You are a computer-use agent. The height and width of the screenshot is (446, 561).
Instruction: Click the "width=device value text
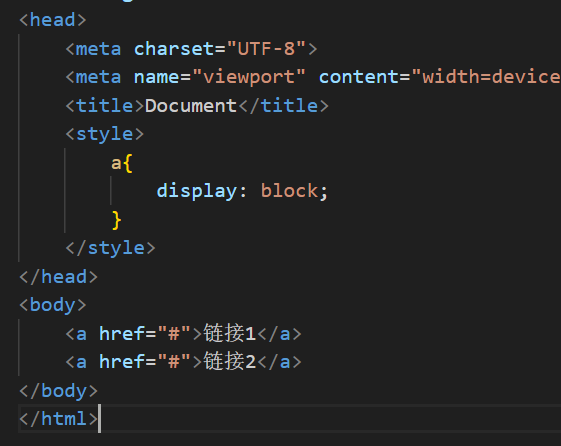[486, 77]
